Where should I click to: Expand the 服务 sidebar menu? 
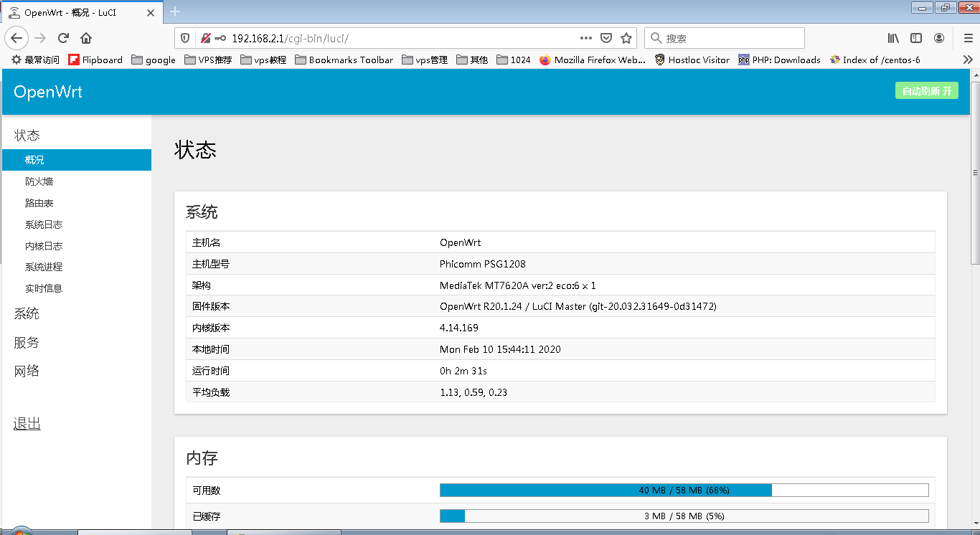tap(27, 342)
